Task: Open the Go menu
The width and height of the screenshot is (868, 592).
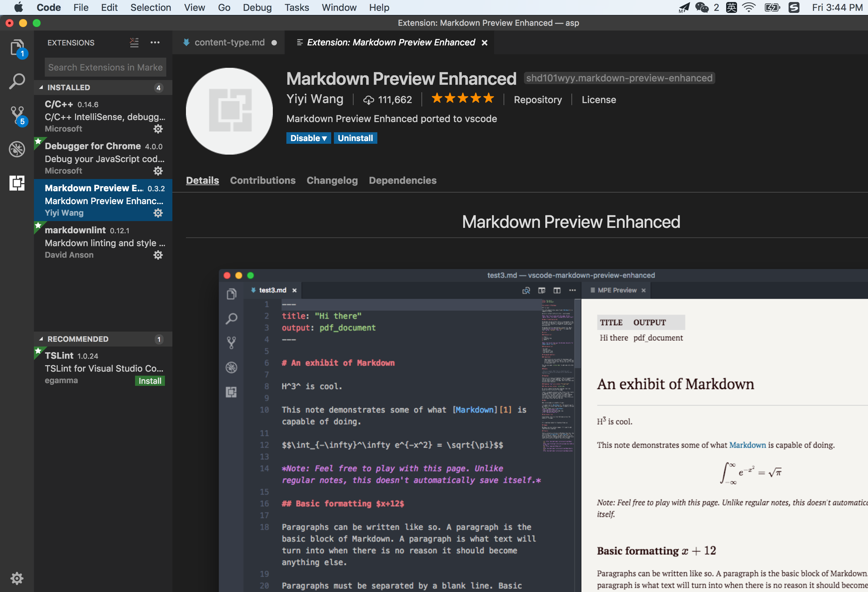Action: pos(224,7)
